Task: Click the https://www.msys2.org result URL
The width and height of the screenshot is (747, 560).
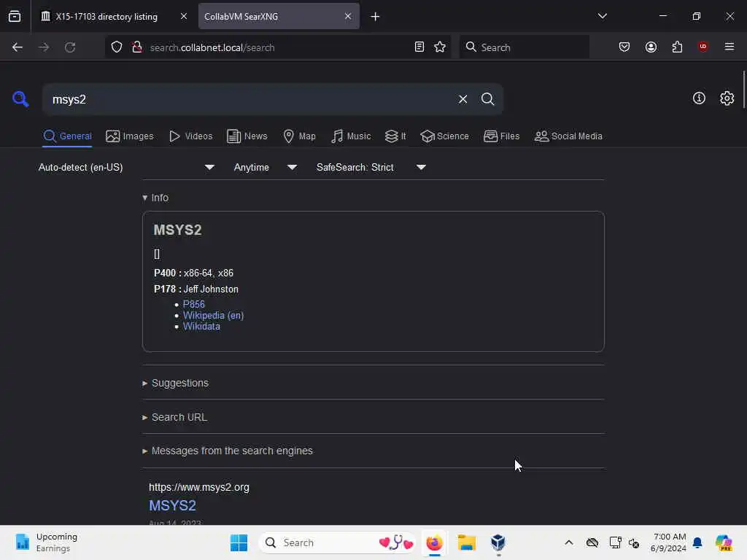Action: point(199,487)
